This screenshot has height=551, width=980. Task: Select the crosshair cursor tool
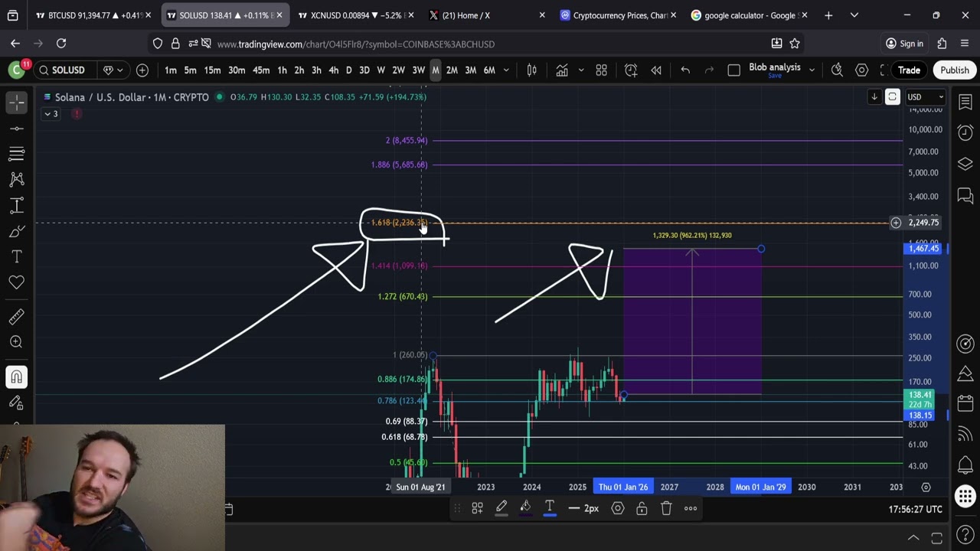tap(17, 102)
